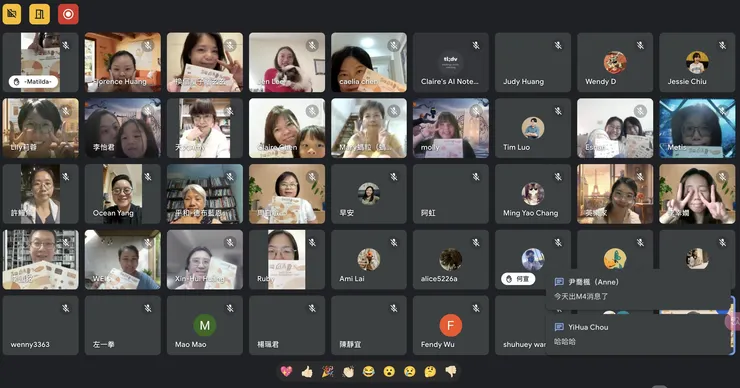
Task: Send the clapping hands emoji reaction
Action: point(348,371)
